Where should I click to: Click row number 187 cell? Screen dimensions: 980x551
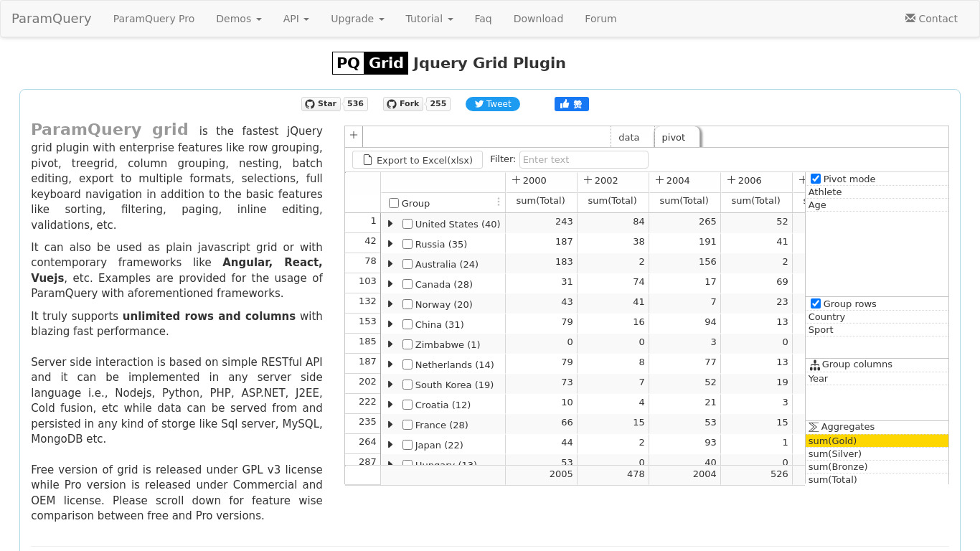pos(363,364)
